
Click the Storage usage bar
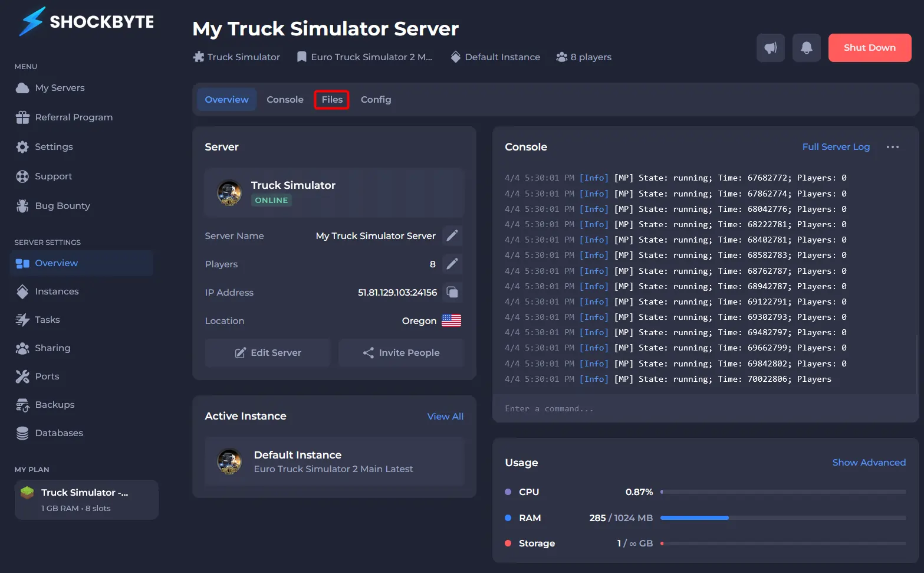pyautogui.click(x=783, y=543)
